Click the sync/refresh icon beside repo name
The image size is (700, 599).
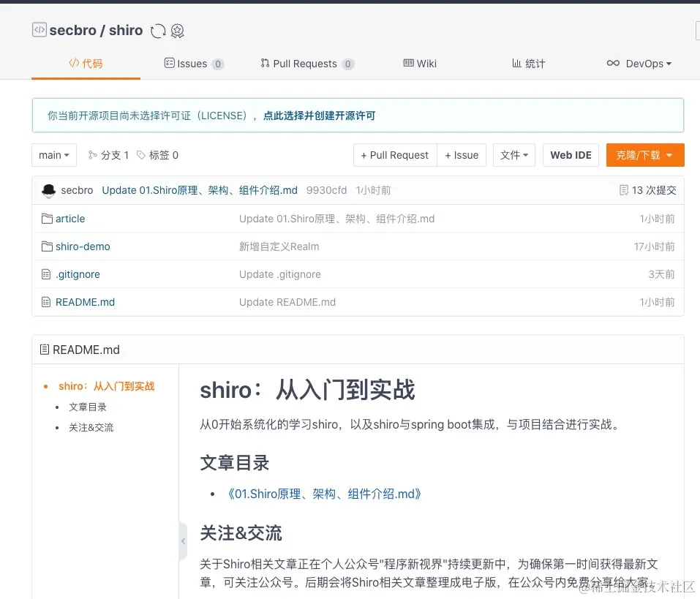(157, 31)
